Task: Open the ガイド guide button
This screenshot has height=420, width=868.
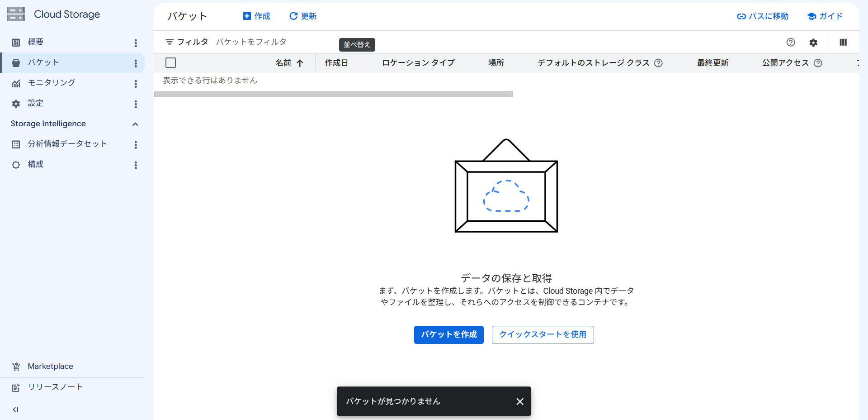Action: (825, 16)
